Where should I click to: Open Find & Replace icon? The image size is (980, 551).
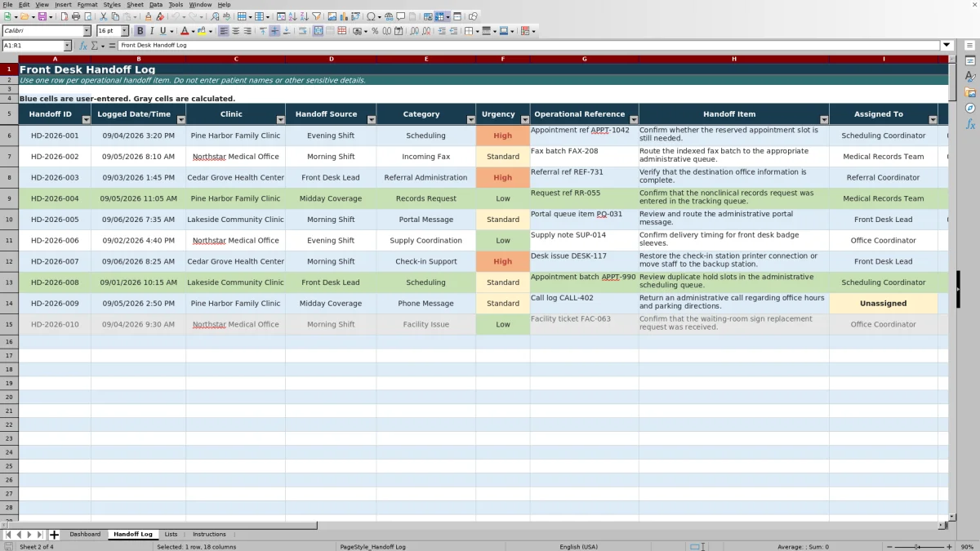pos(214,16)
